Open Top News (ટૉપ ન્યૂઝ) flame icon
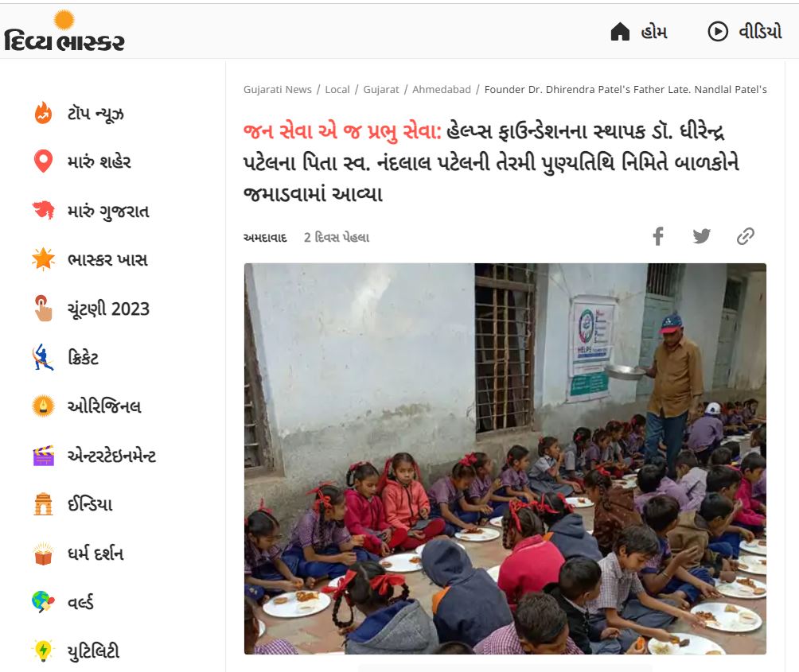The height and width of the screenshot is (672, 799). [43, 113]
